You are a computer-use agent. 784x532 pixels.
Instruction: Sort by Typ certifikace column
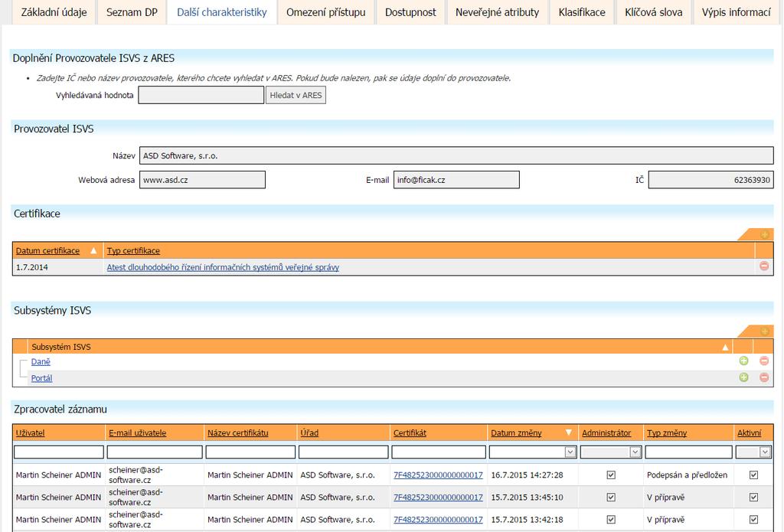[133, 251]
